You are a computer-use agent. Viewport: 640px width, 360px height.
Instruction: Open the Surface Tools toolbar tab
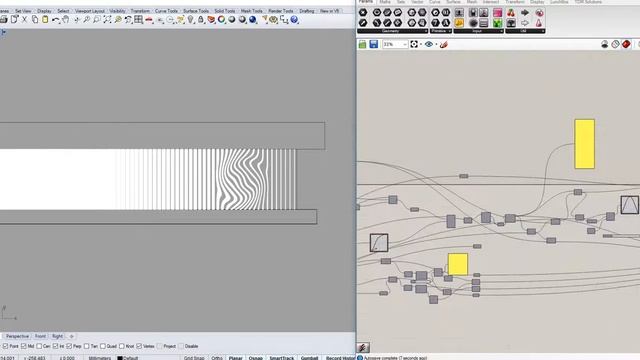point(196,11)
